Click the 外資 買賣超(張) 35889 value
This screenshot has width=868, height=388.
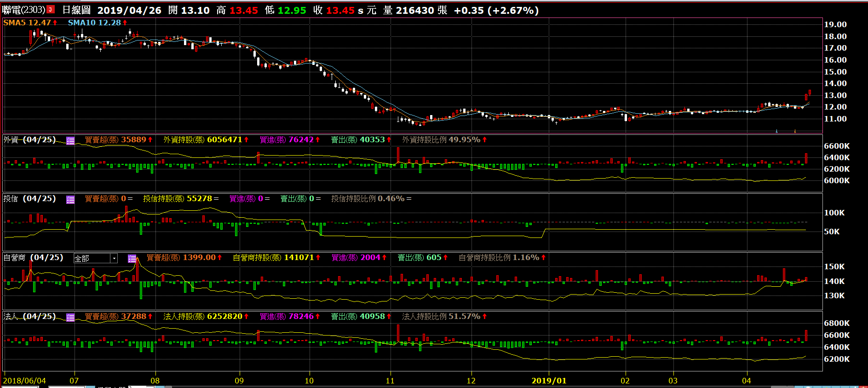pyautogui.click(x=118, y=140)
